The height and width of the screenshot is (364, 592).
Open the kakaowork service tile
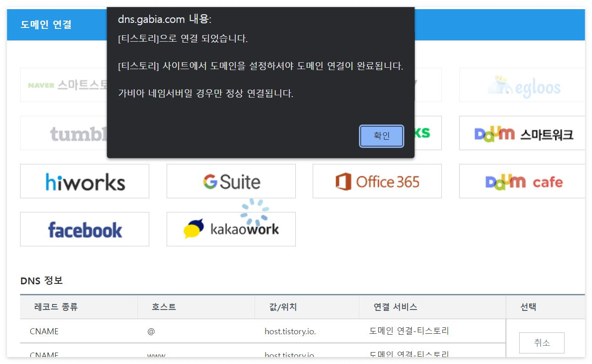coord(231,229)
